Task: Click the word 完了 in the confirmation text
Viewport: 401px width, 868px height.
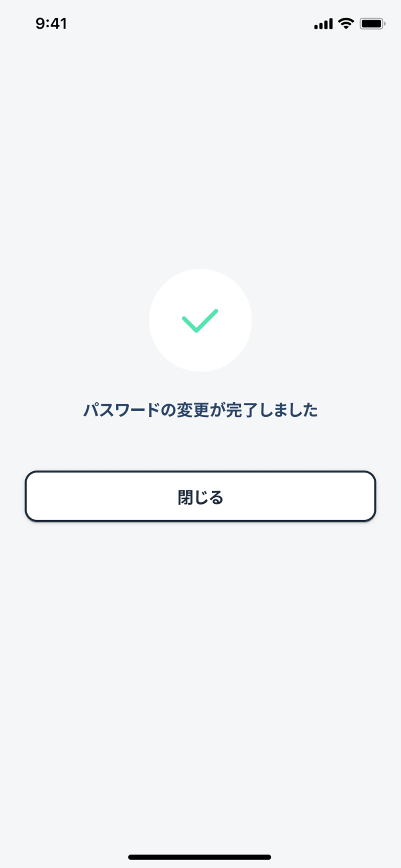Action: 242,410
